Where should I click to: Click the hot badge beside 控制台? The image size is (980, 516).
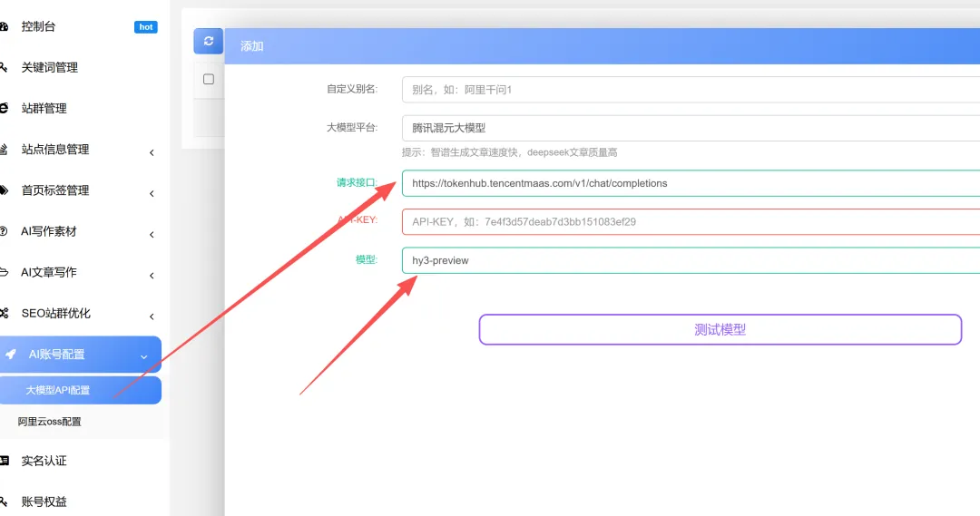pos(145,27)
